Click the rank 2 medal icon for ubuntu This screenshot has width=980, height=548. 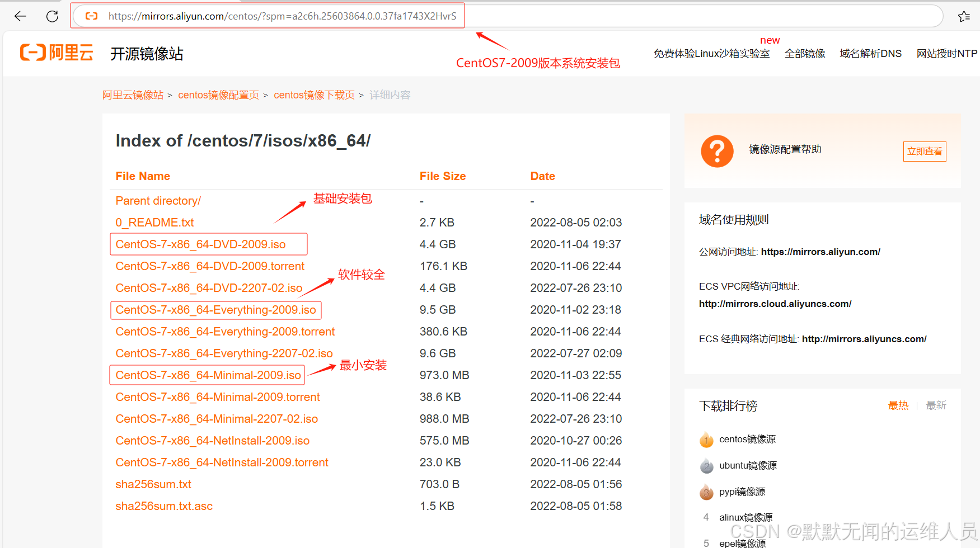click(706, 466)
